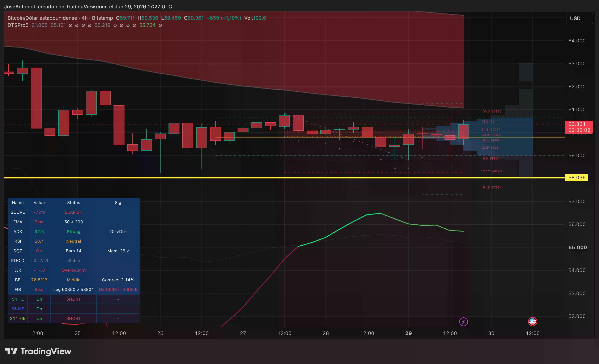Click the S1 TL SHORT status

(74, 299)
